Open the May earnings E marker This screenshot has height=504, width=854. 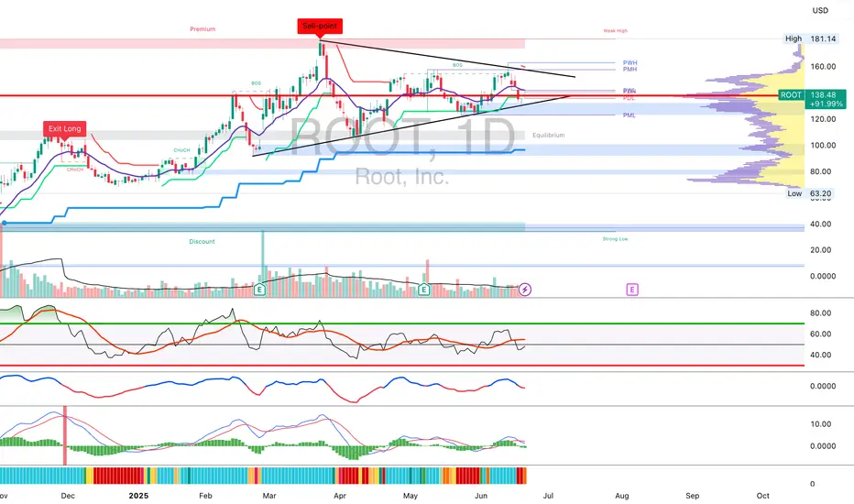click(x=423, y=290)
